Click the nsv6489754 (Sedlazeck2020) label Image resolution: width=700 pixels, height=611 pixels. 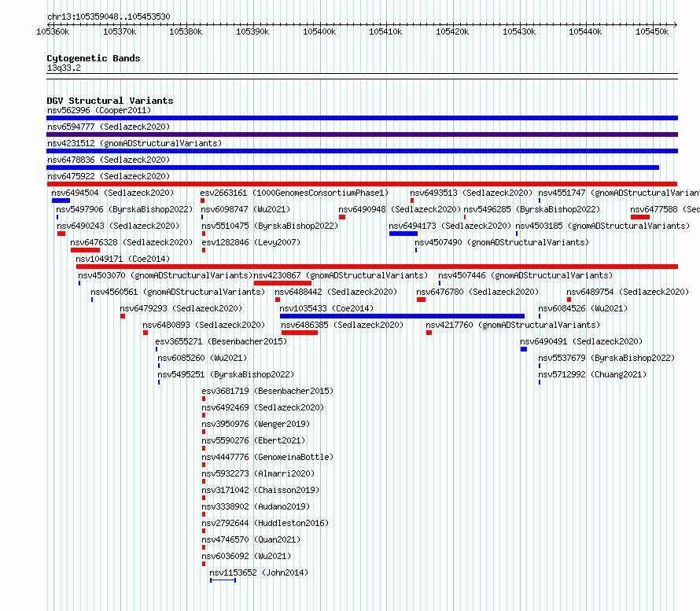coord(628,292)
